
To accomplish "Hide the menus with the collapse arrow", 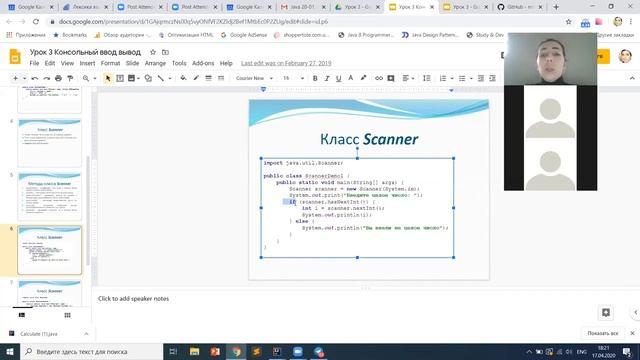I will click(632, 78).
